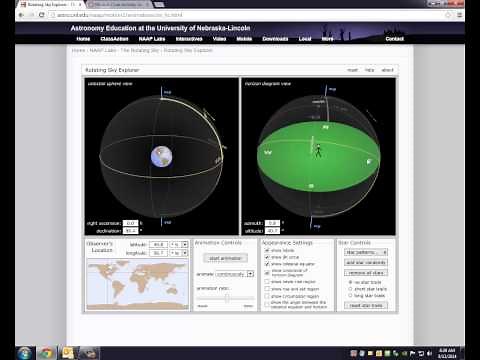Enable show angle between celestial equator and horizon
The width and height of the screenshot is (480, 360).
tap(267, 304)
